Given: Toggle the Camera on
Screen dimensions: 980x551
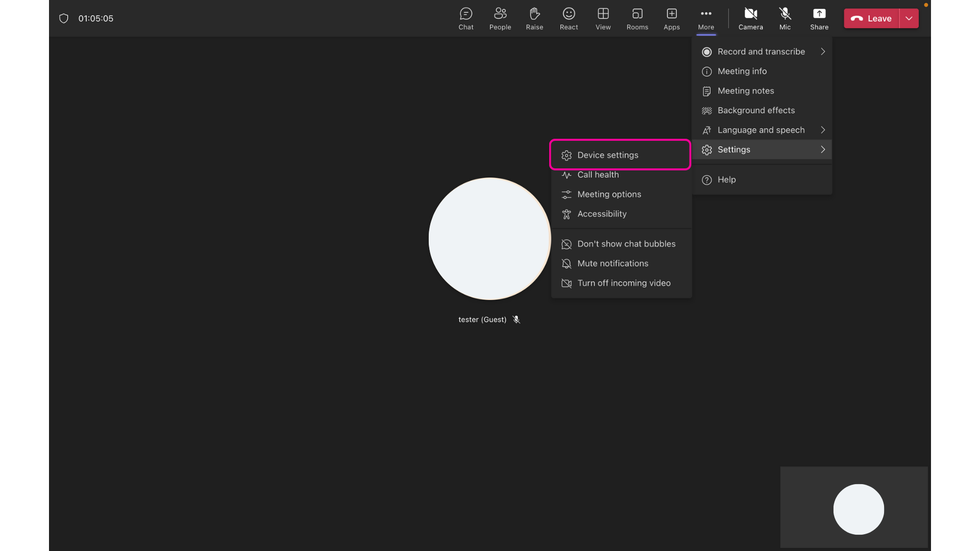Looking at the screenshot, I should [750, 18].
